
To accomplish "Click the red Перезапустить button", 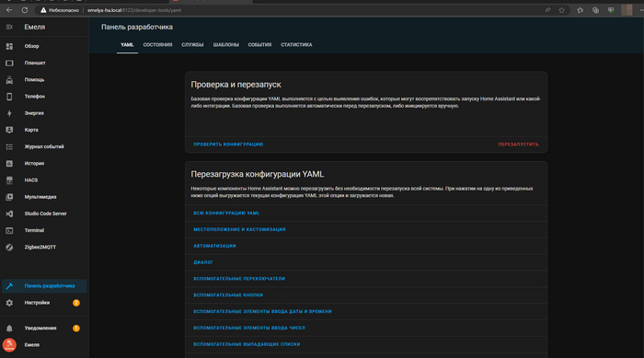I will (518, 144).
